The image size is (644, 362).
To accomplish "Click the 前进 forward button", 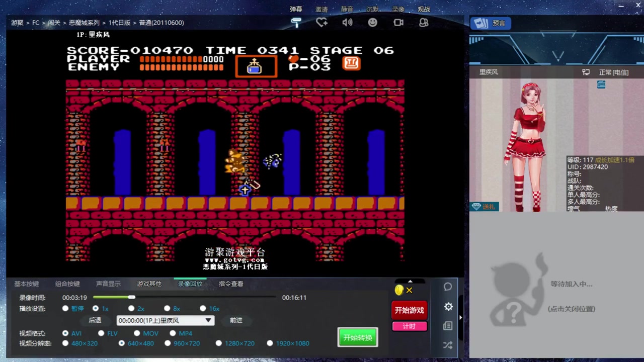I will [x=236, y=320].
